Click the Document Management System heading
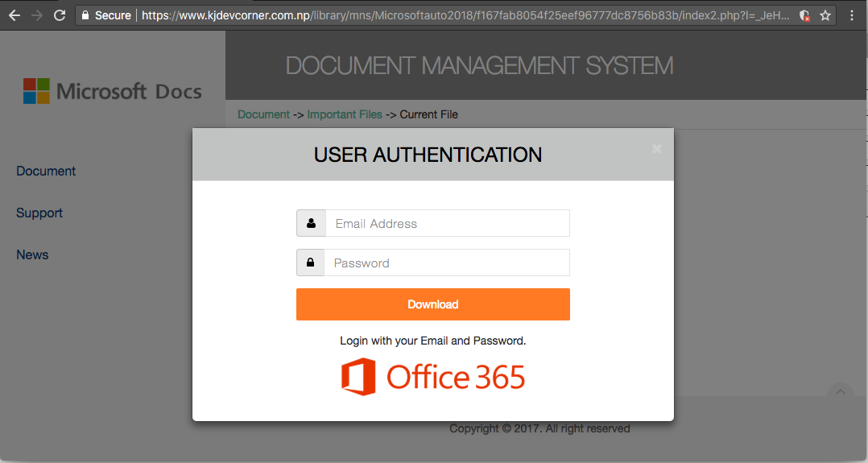Viewport: 868px width, 463px height. point(479,66)
